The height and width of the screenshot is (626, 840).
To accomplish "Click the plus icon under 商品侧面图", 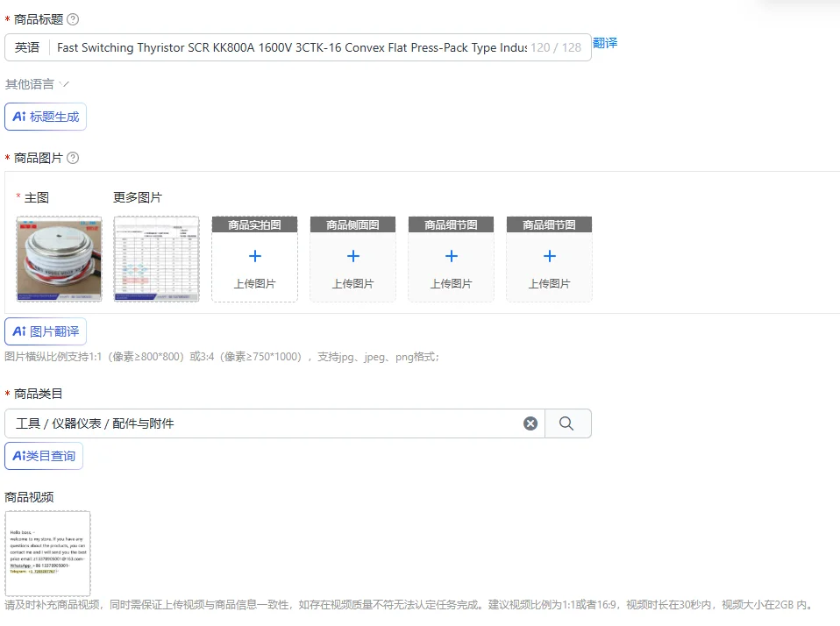I will click(353, 256).
